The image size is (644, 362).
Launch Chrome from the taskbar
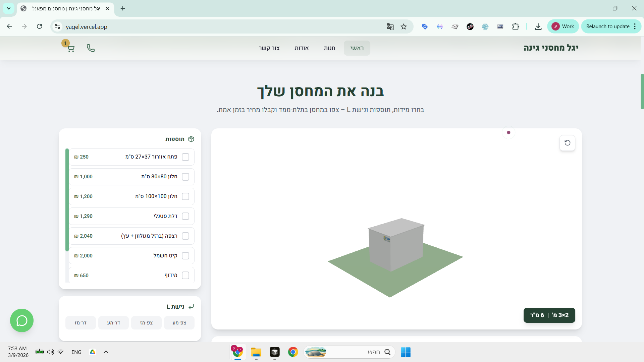pos(293,352)
